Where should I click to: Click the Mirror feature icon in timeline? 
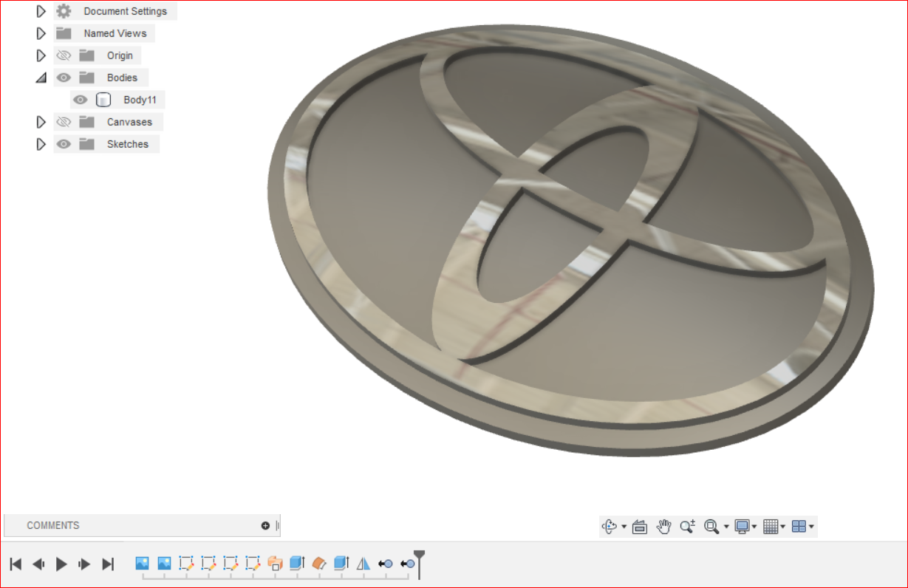point(361,563)
